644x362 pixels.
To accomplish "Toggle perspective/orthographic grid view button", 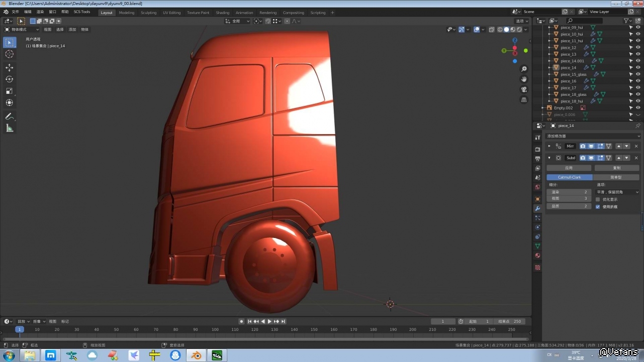I will (x=524, y=99).
